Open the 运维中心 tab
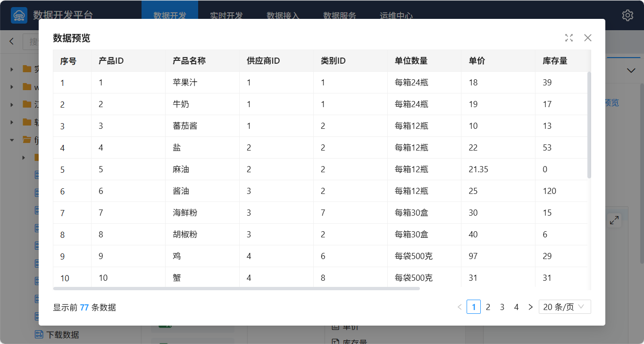 396,15
